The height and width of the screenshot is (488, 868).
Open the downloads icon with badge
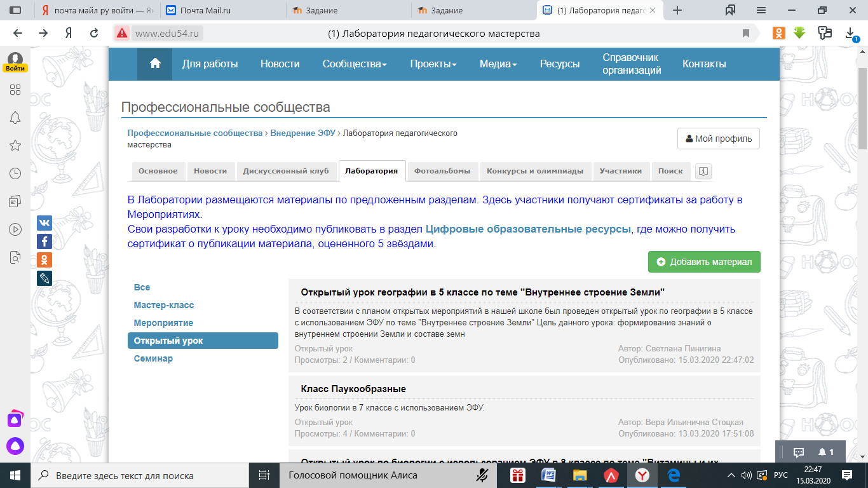[851, 34]
